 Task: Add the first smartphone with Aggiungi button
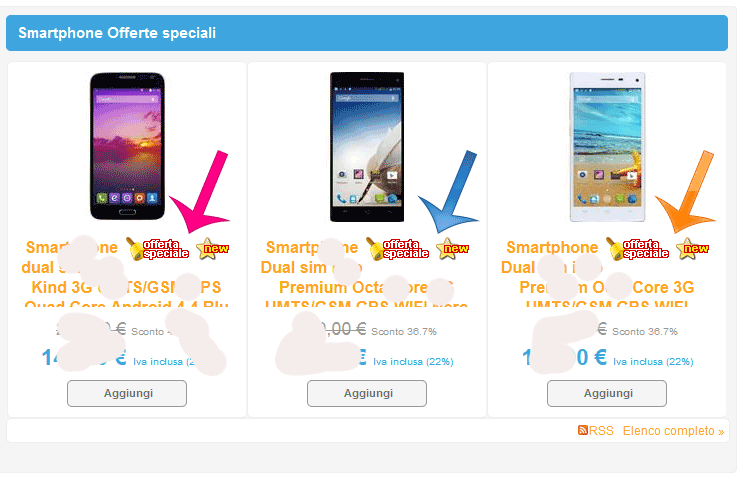coord(127,394)
